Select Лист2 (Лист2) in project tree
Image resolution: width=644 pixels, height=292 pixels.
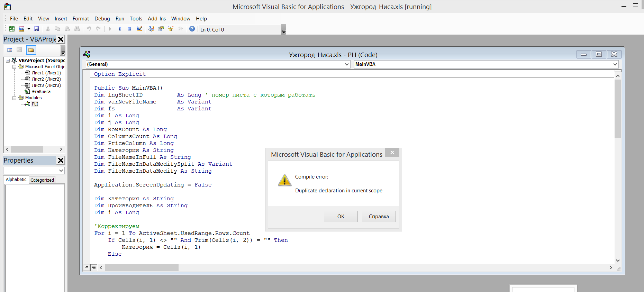tap(46, 79)
